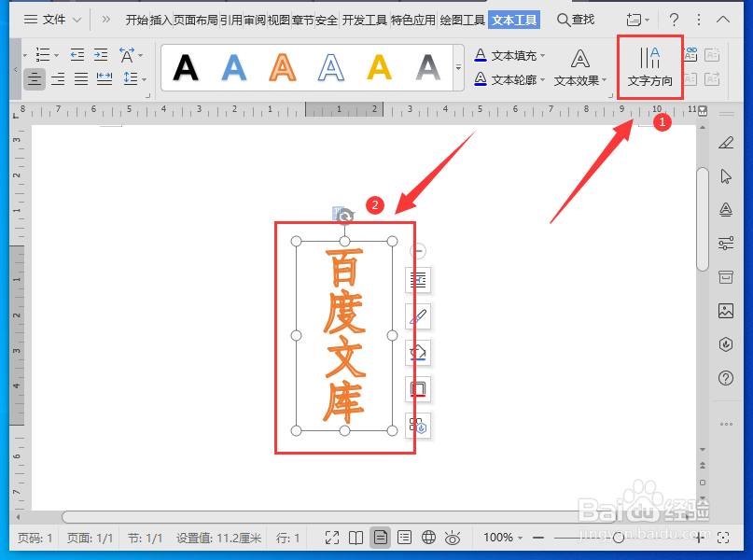The image size is (753, 560).
Task: Click the shape fill floating icon
Action: pyautogui.click(x=418, y=353)
